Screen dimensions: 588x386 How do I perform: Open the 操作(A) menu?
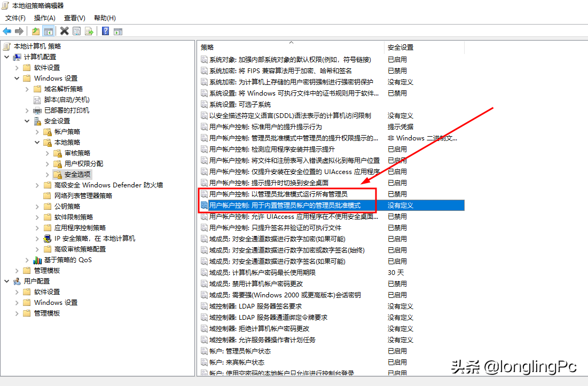pyautogui.click(x=45, y=18)
